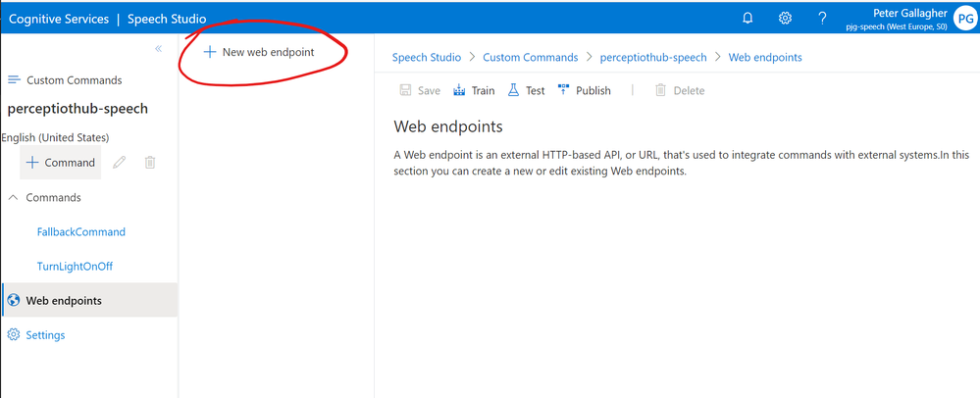Click the Save toolbar button

pyautogui.click(x=420, y=90)
